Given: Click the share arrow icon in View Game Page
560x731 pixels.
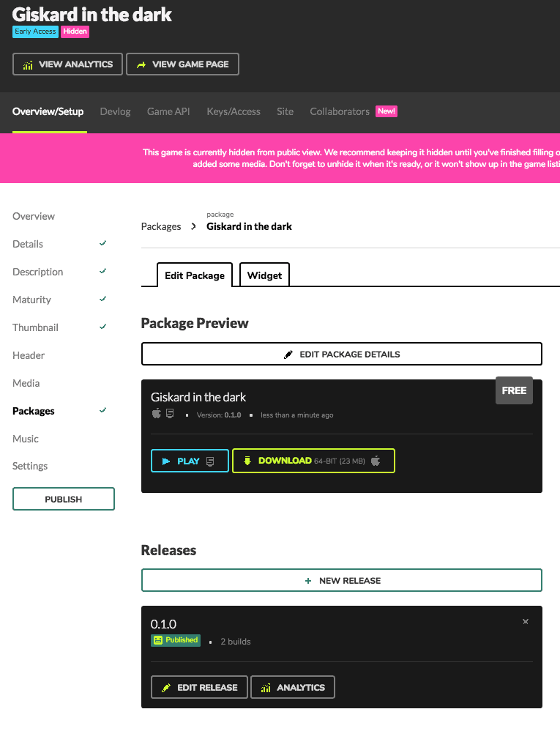Looking at the screenshot, I should click(x=141, y=64).
